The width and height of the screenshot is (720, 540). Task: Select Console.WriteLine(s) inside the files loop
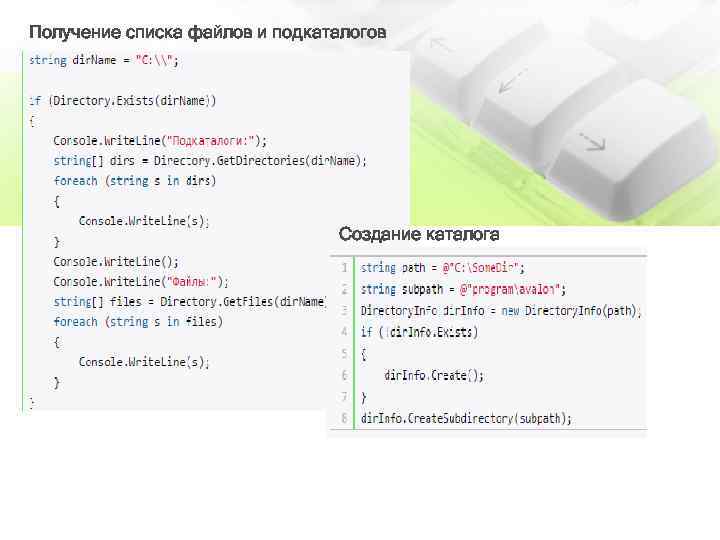144,362
